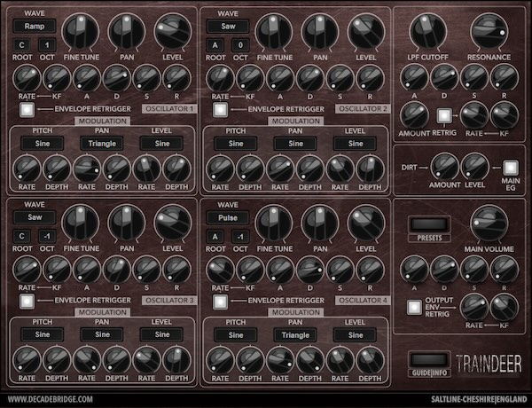Click Oscillator 4 Pan modulation Depth knob
This screenshot has width=532, height=408.
pyautogui.click(x=310, y=360)
